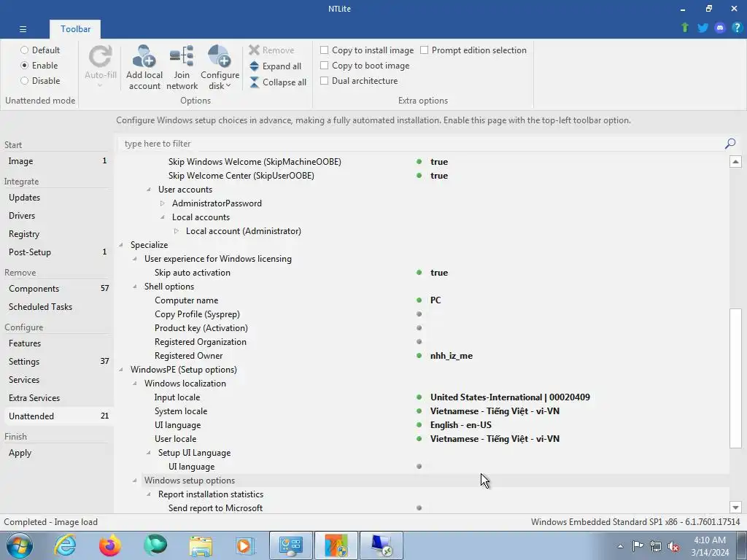Select the Input locale row

tap(423, 397)
